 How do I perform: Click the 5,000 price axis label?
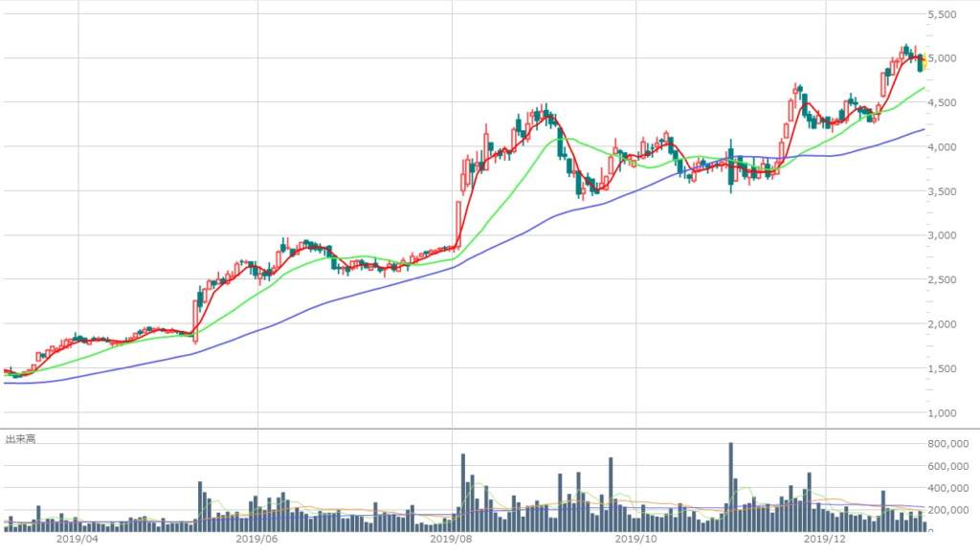click(942, 58)
